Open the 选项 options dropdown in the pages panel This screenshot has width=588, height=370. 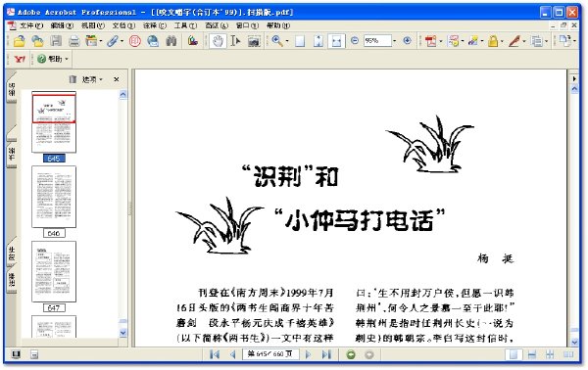(92, 79)
